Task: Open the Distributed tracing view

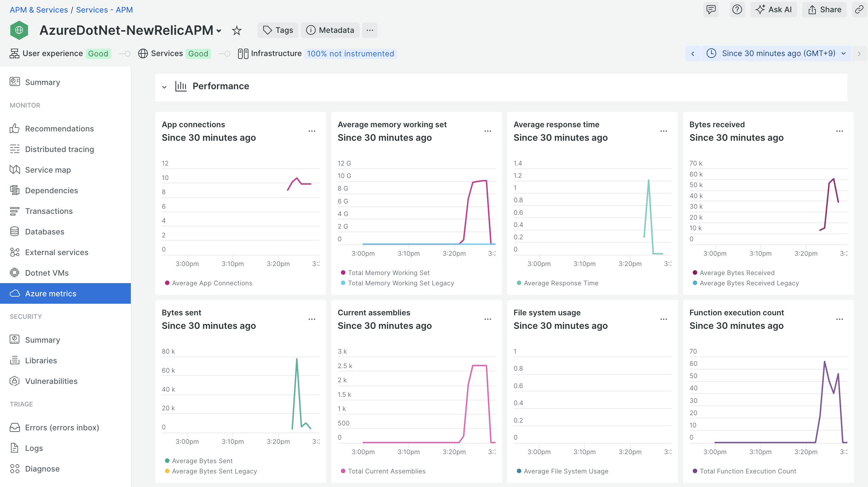Action: pos(59,149)
